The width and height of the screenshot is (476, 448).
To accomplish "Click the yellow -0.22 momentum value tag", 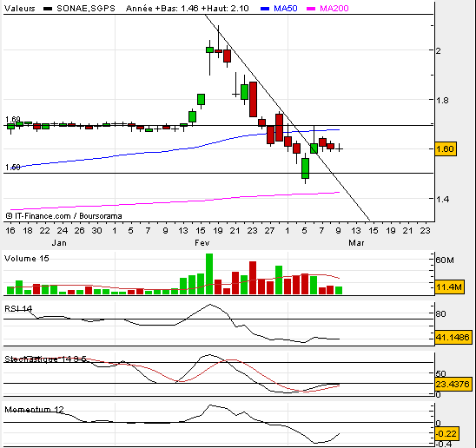I will click(446, 434).
